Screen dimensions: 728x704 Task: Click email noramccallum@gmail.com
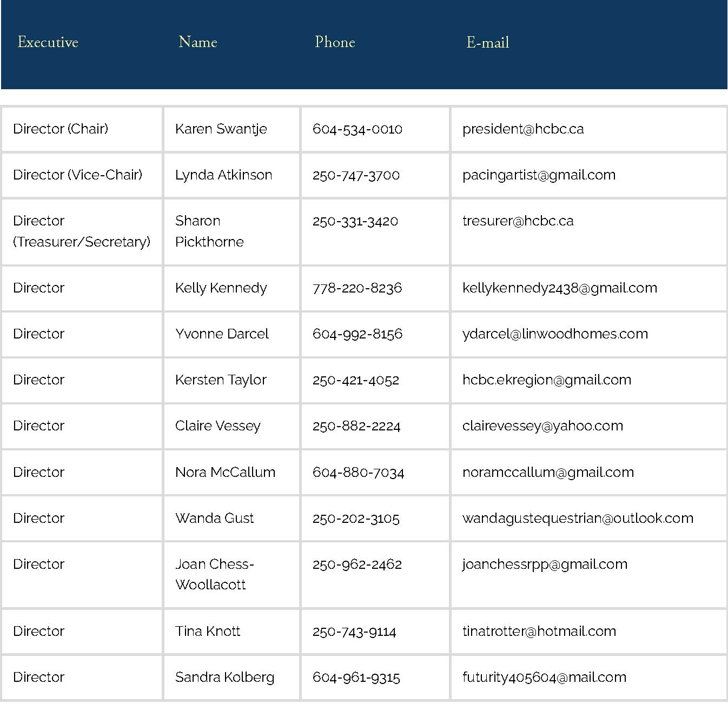(x=548, y=472)
